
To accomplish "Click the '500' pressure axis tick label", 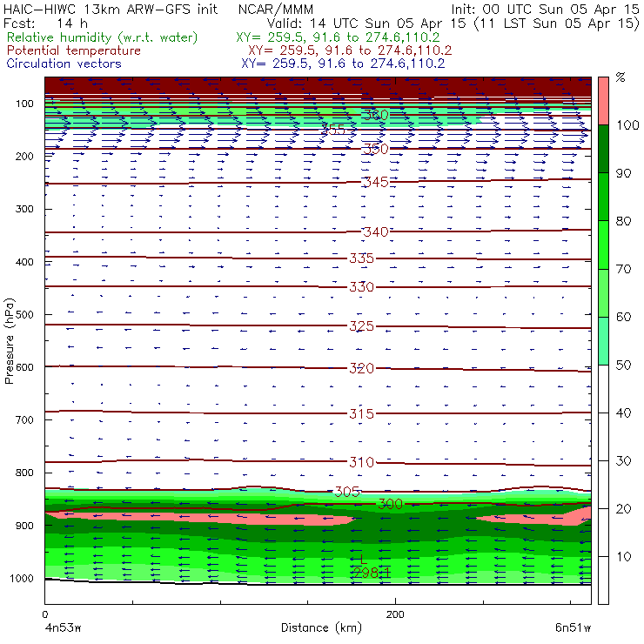I will (24, 315).
